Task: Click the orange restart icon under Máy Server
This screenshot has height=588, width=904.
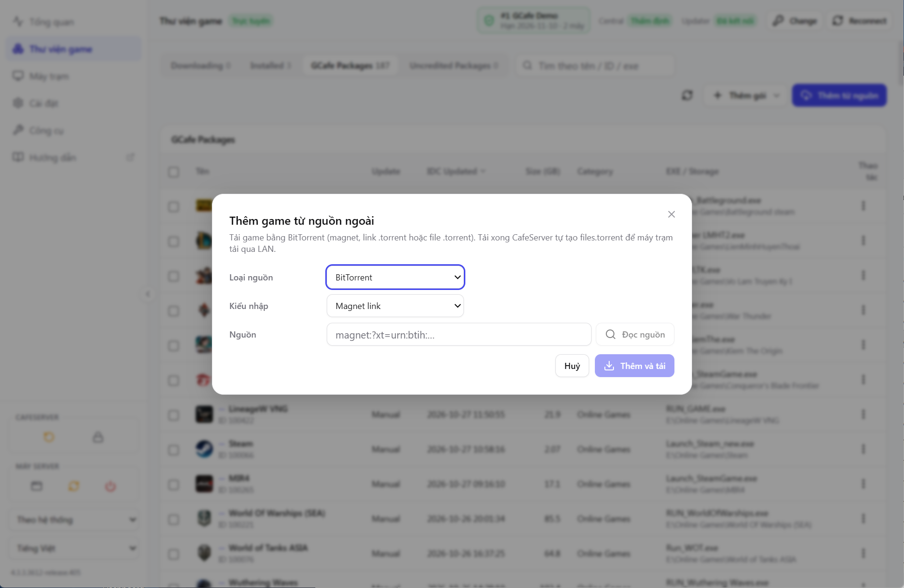Action: 74,486
